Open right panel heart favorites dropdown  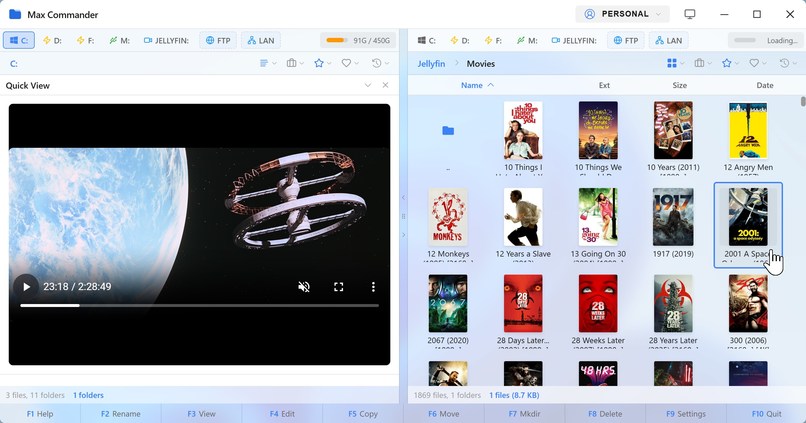(x=758, y=63)
